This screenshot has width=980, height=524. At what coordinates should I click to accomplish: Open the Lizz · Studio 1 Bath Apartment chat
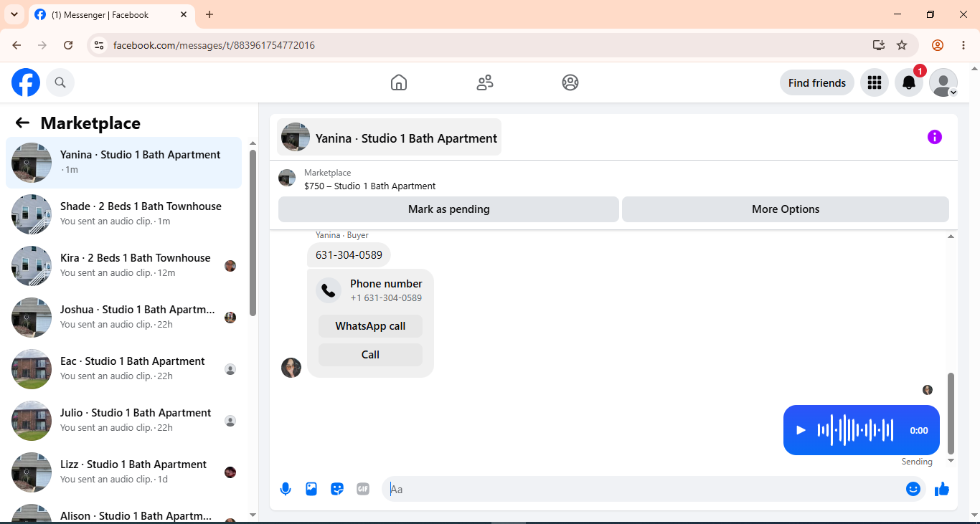pos(123,472)
